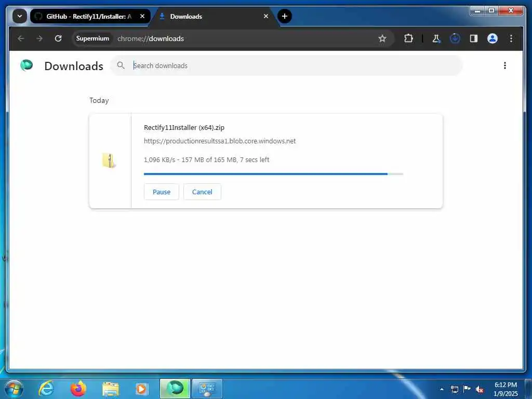This screenshot has width=532, height=399.
Task: Switch to Supermium in the taskbar
Action: pyautogui.click(x=175, y=389)
